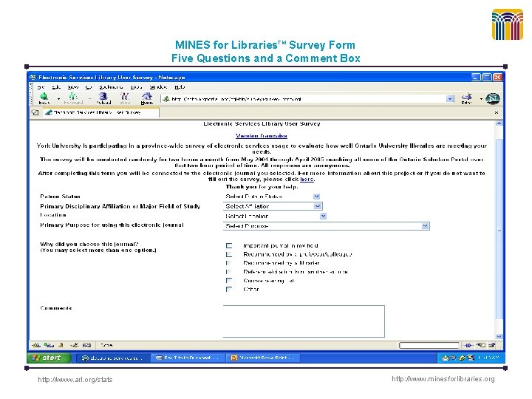Click the security lock icon in the status bar
The width and height of the screenshot is (532, 399).
click(492, 345)
